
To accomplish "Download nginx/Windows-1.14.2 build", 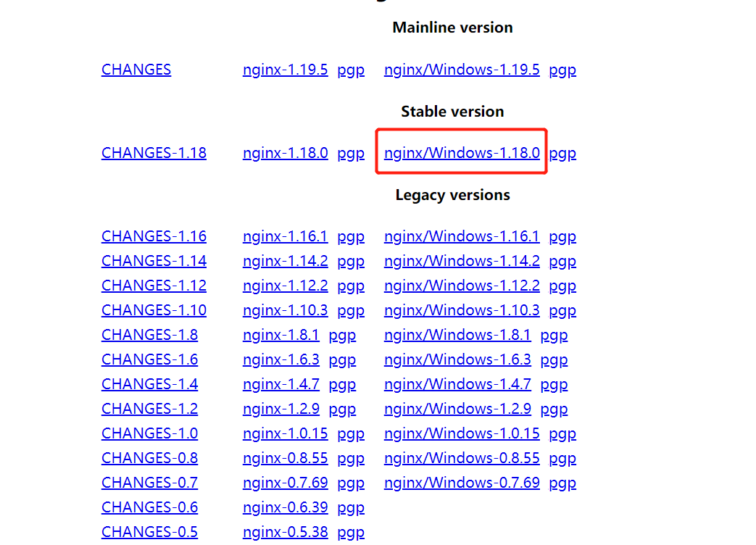I will point(462,261).
